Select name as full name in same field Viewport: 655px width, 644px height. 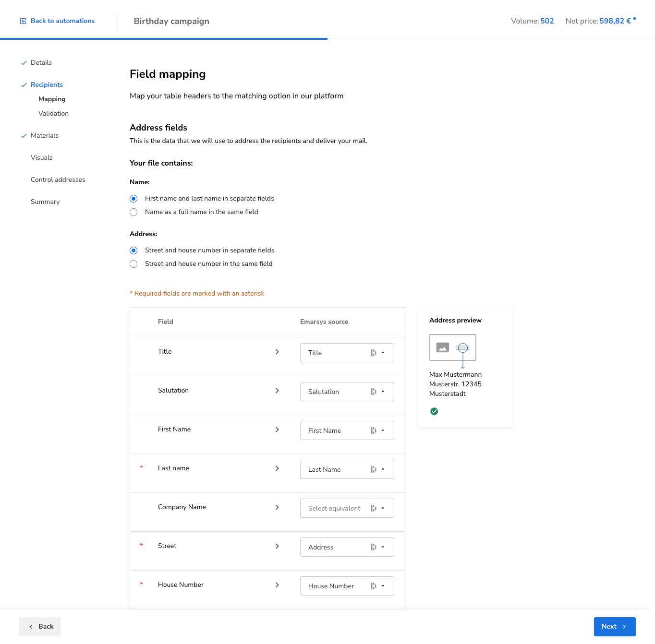[134, 212]
